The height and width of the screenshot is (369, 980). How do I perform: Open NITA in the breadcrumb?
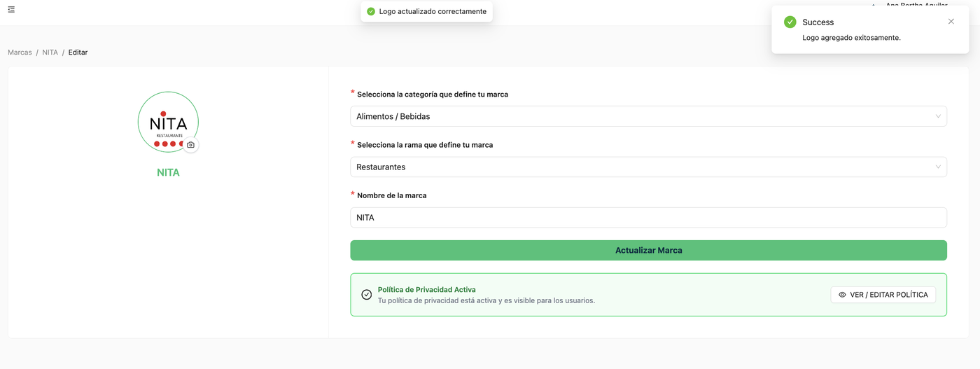click(50, 53)
